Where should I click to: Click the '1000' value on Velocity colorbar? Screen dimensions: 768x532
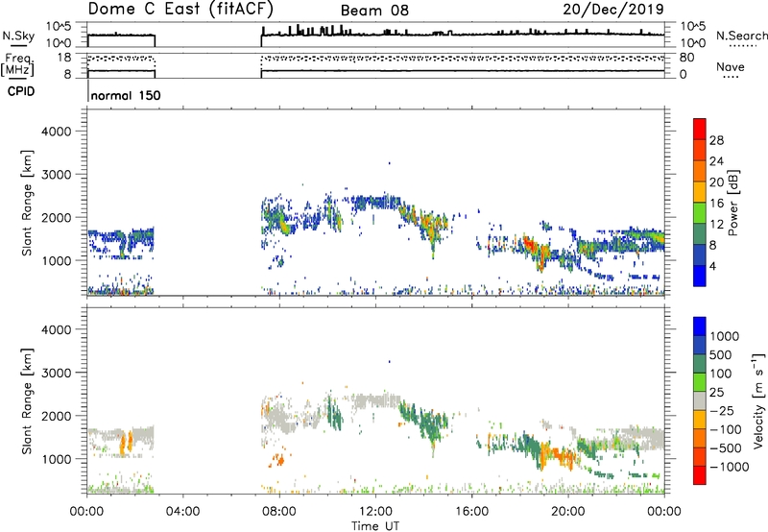pos(725,336)
